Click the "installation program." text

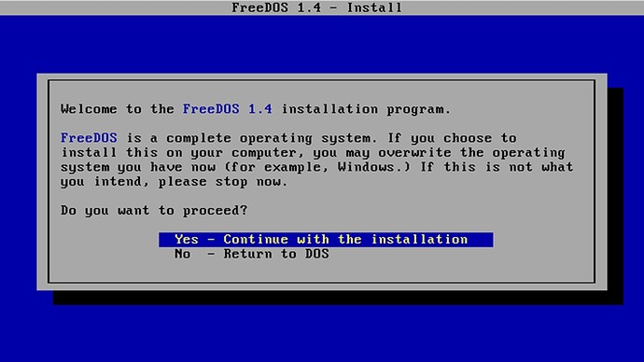366,109
